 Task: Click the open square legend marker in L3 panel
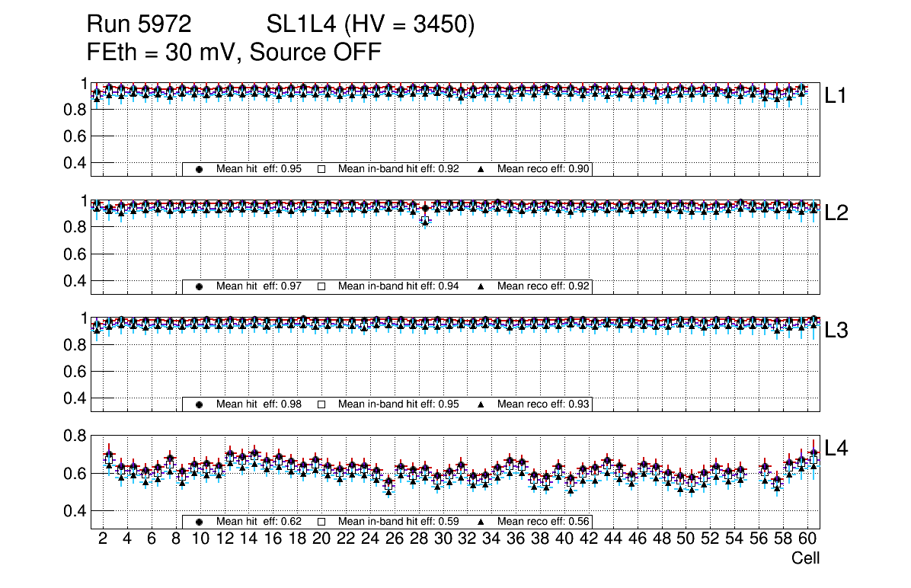pos(321,404)
